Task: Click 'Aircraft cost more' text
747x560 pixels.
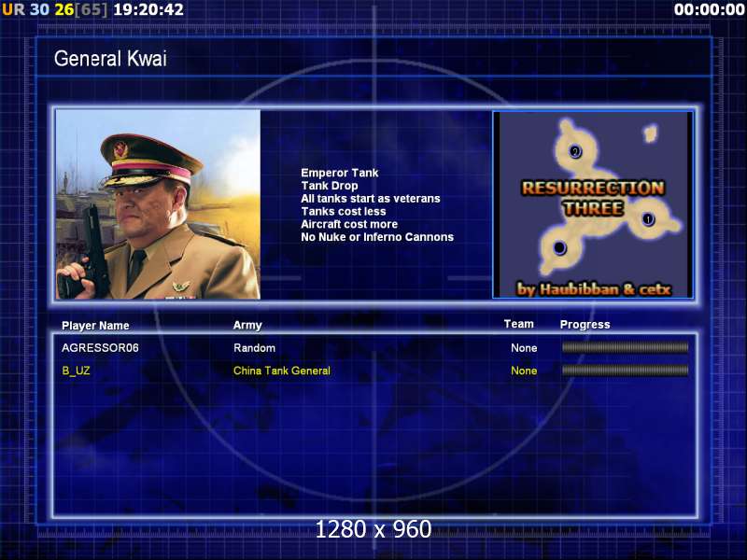Action: pos(349,224)
